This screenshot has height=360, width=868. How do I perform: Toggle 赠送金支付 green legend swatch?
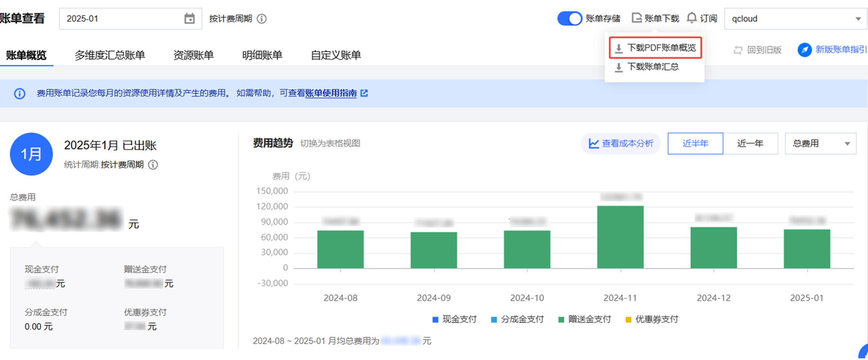[561, 320]
